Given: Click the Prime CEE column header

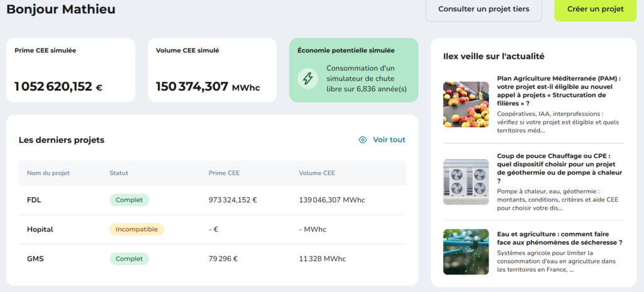Looking at the screenshot, I should [224, 173].
